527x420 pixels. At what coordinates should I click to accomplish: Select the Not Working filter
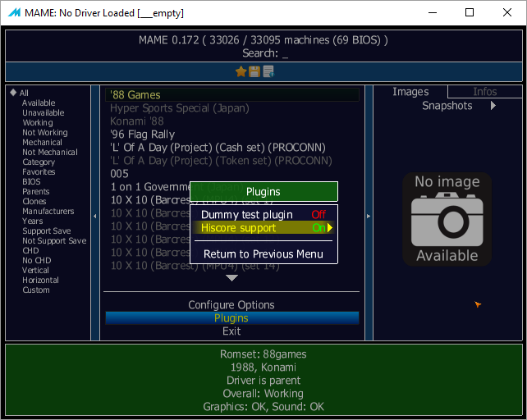pyautogui.click(x=45, y=132)
